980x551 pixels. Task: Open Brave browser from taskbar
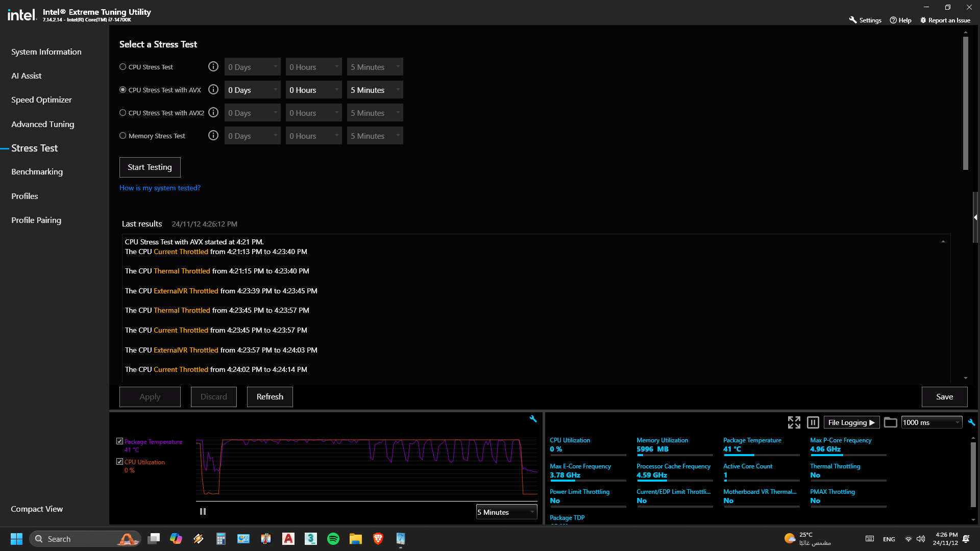(x=378, y=539)
